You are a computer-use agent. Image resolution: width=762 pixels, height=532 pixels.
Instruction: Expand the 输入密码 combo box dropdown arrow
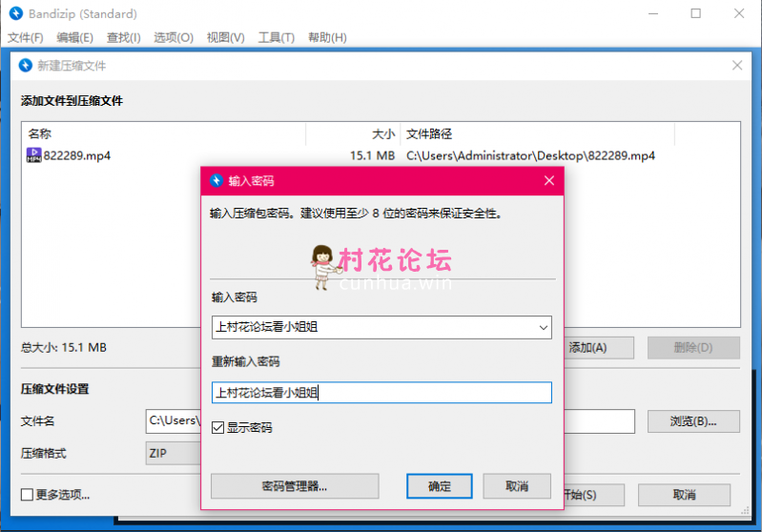pos(544,327)
